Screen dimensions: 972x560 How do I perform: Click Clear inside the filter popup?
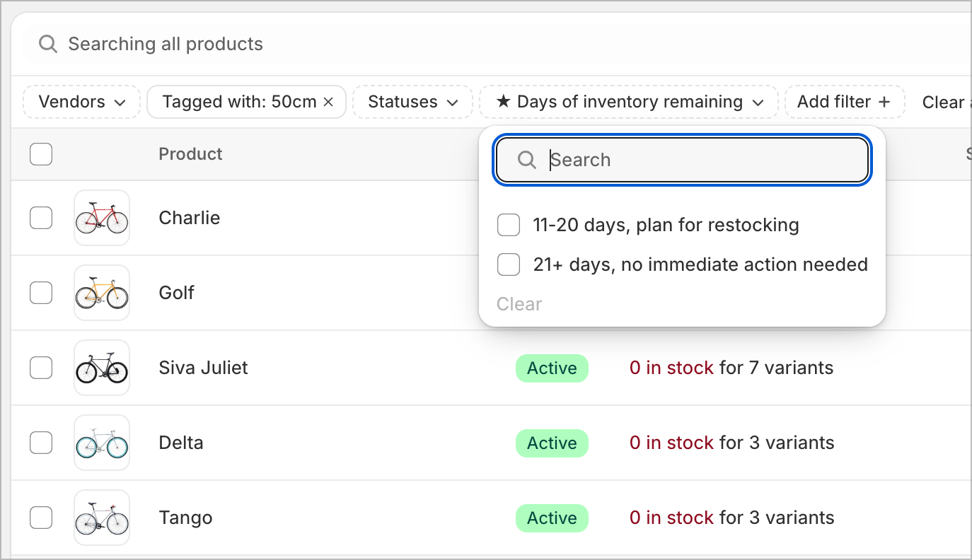[x=519, y=304]
